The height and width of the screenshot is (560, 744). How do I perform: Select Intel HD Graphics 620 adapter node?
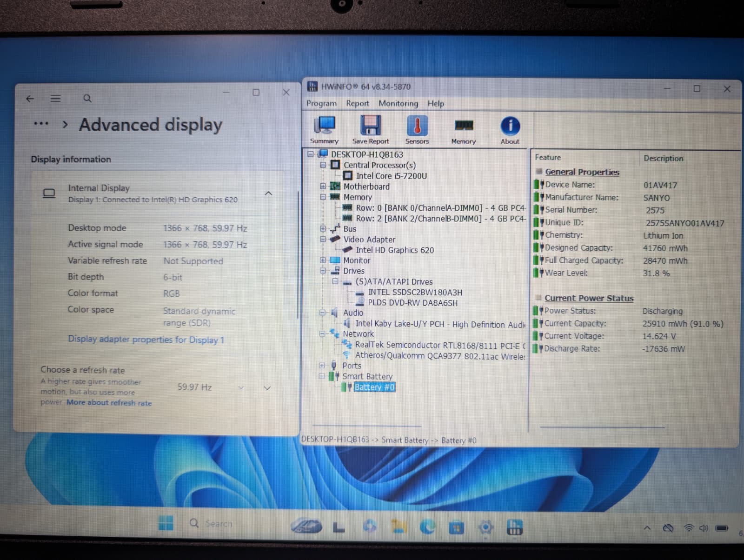pos(395,250)
